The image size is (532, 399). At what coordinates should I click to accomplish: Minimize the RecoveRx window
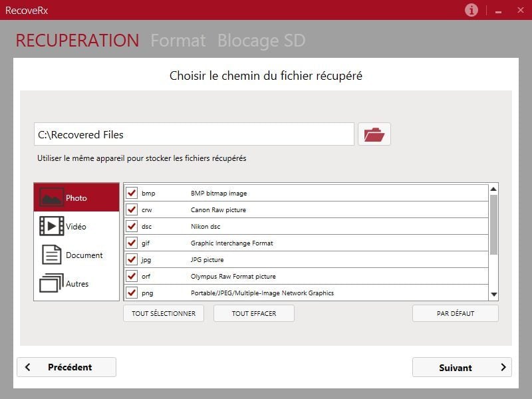coord(498,11)
